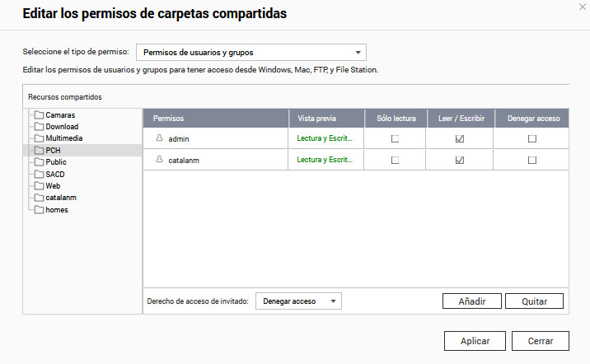
Task: Open guest access rights dropdown
Action: (x=298, y=301)
